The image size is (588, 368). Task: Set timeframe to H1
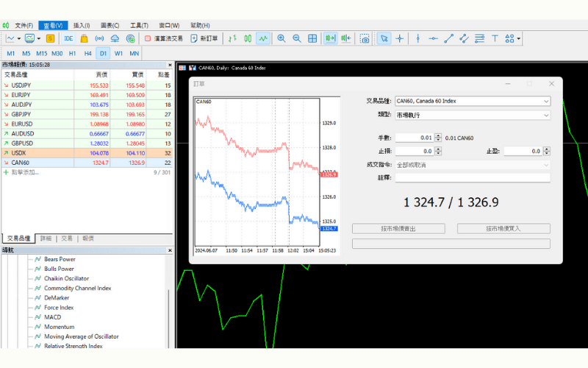click(72, 53)
